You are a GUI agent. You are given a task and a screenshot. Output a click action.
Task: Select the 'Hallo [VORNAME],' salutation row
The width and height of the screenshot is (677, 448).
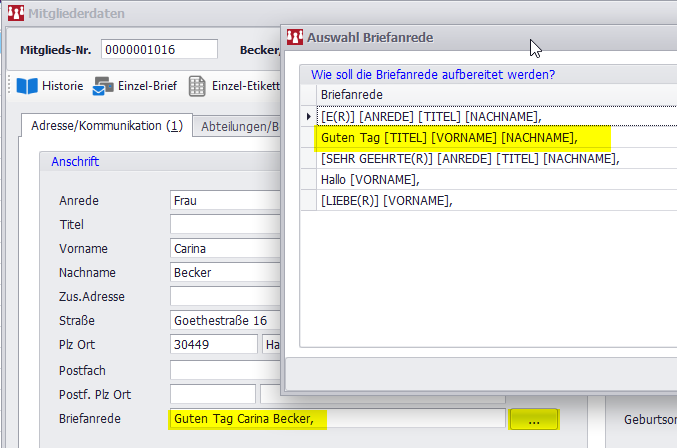point(370,179)
